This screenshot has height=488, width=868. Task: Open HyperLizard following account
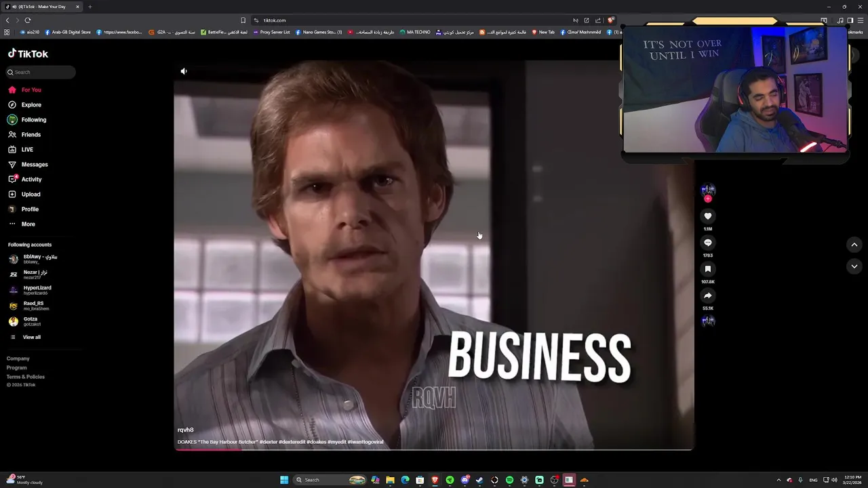coord(30,290)
